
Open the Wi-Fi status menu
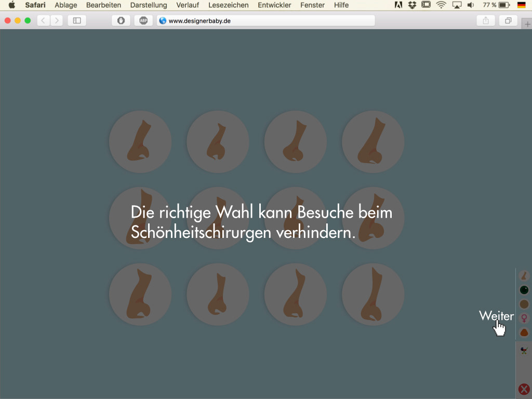[441, 5]
